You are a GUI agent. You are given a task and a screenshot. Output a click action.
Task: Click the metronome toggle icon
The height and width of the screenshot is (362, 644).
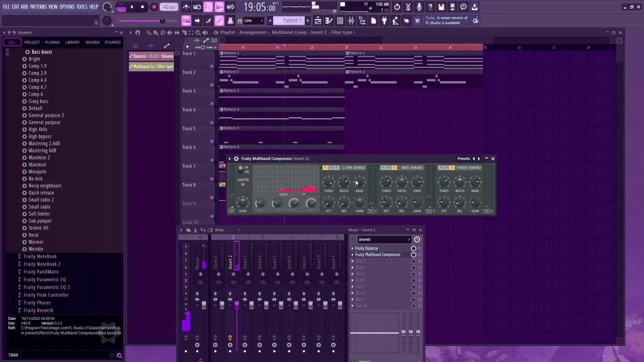pos(186,7)
